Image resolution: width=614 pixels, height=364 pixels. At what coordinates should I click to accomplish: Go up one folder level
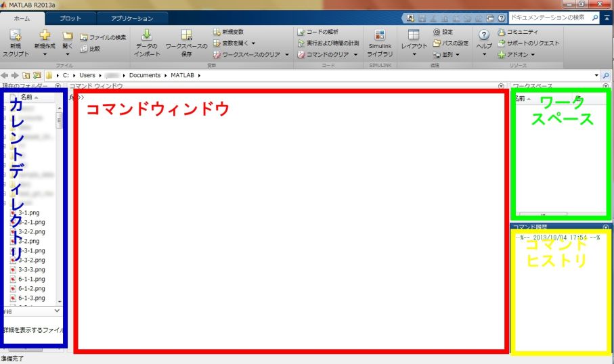[26, 75]
